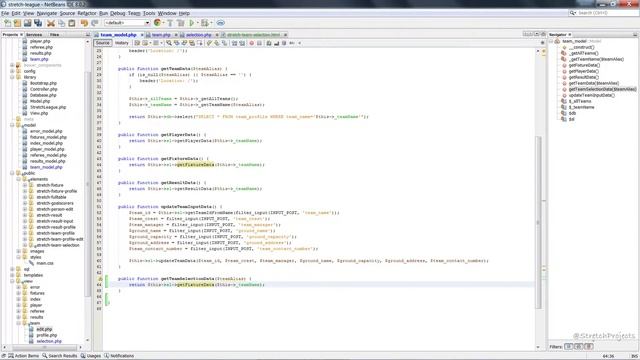Collapse the library folder

(x=12, y=77)
